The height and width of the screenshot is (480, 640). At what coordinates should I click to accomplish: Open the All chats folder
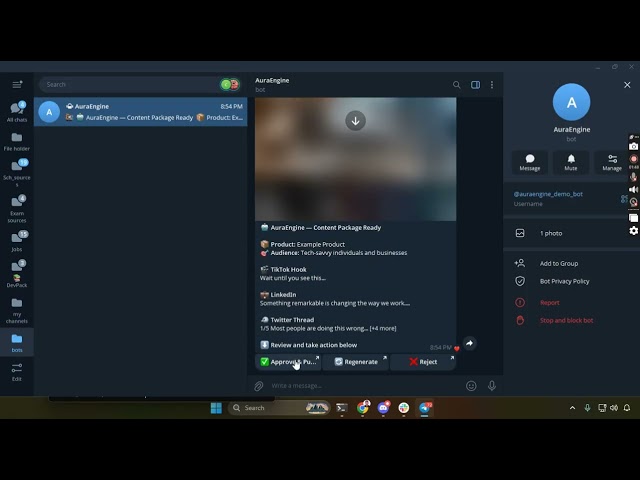click(17, 111)
